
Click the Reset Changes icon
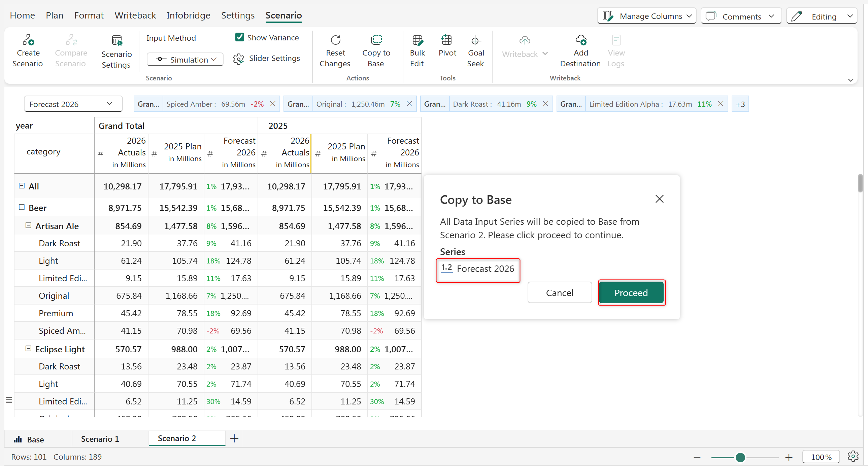[335, 40]
